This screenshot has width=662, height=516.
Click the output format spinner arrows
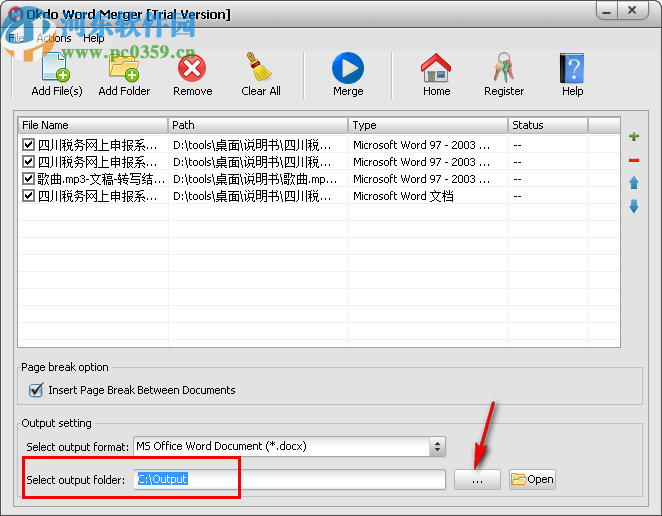(x=437, y=446)
